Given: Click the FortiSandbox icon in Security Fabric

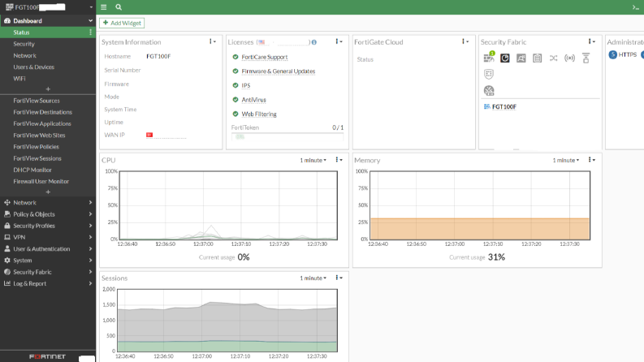Looking at the screenshot, I should [521, 58].
